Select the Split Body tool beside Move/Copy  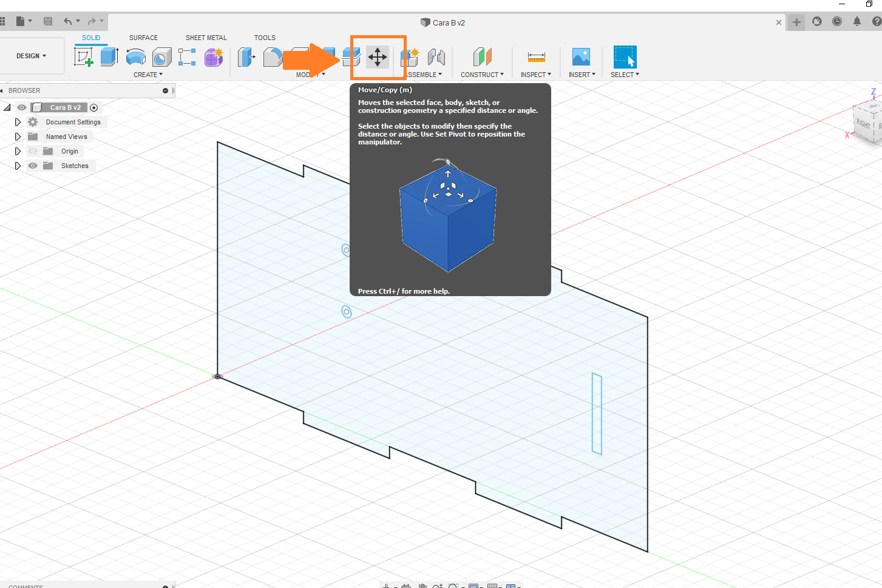(351, 57)
